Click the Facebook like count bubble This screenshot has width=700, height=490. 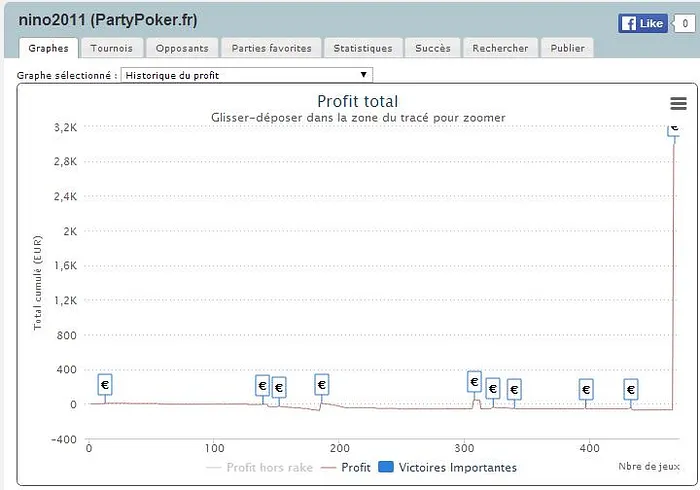tap(683, 23)
